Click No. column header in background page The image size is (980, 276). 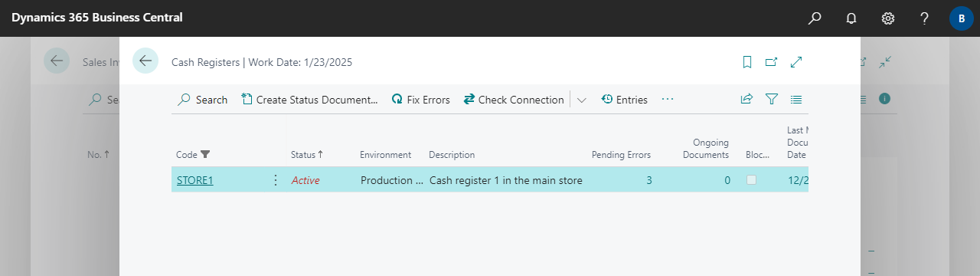coord(98,155)
